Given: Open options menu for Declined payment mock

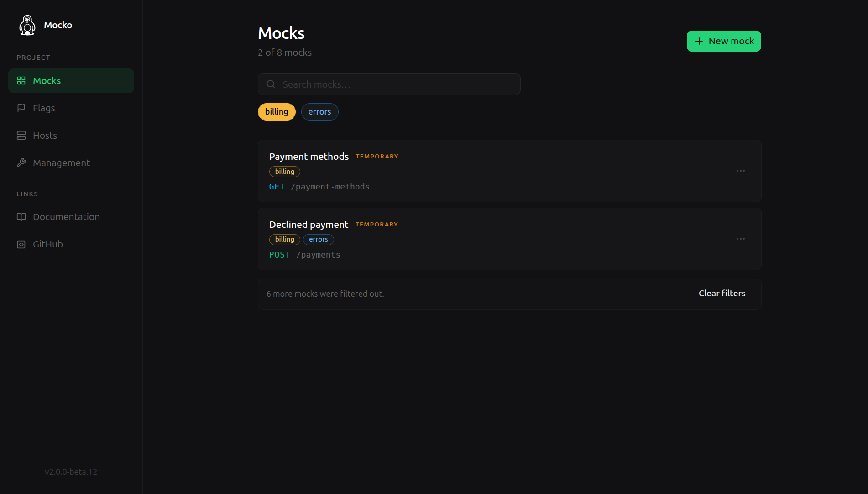Looking at the screenshot, I should click(740, 239).
